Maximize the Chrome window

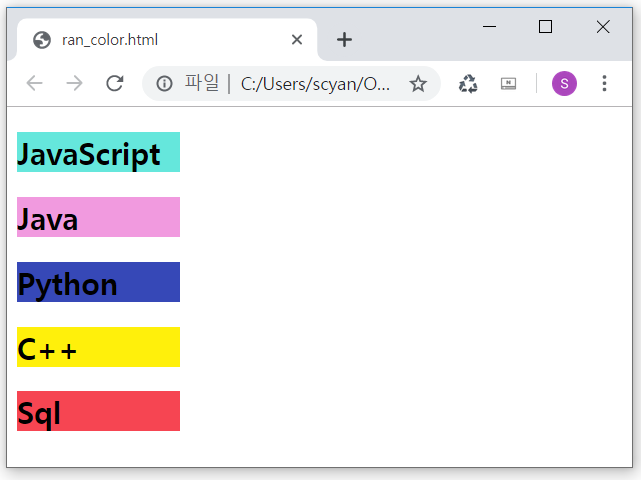545,27
